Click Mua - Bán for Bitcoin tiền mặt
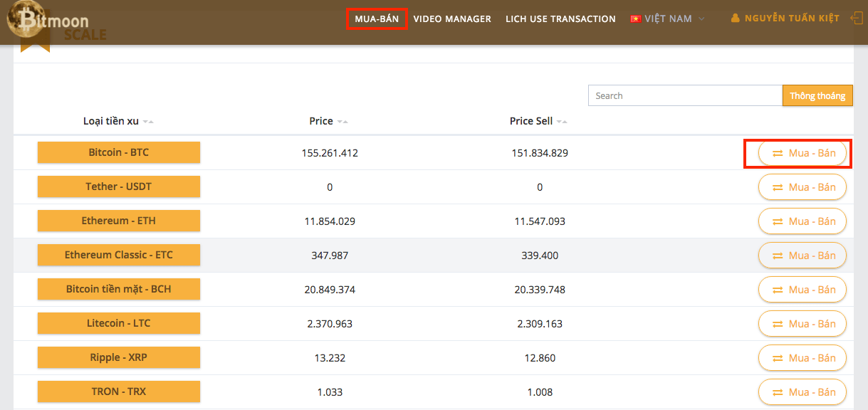The width and height of the screenshot is (868, 410). tap(802, 290)
